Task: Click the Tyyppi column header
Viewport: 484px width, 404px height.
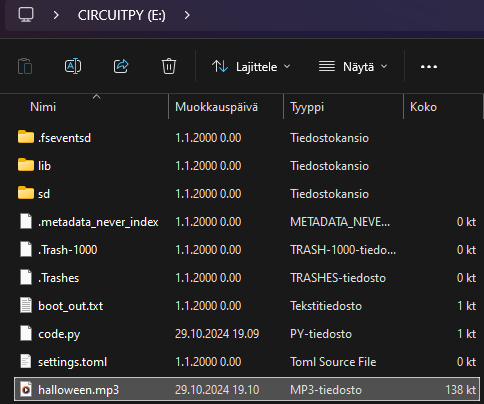Action: 307,107
